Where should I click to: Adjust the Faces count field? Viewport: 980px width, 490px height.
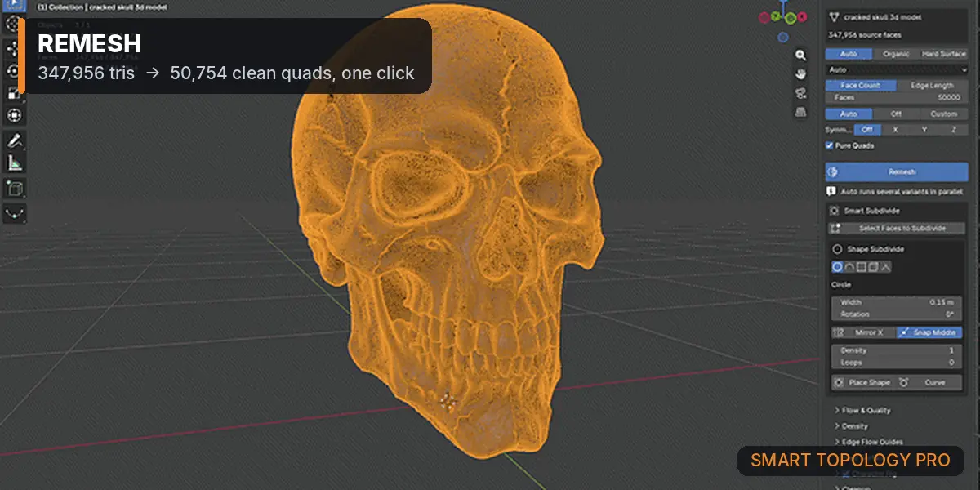pyautogui.click(x=897, y=97)
